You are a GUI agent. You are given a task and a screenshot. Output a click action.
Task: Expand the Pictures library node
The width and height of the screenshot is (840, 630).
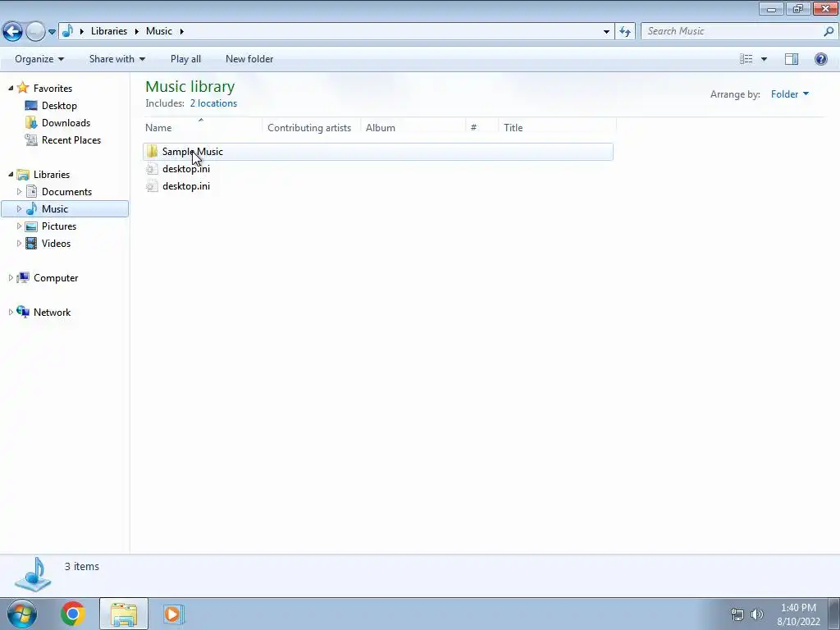coord(20,226)
